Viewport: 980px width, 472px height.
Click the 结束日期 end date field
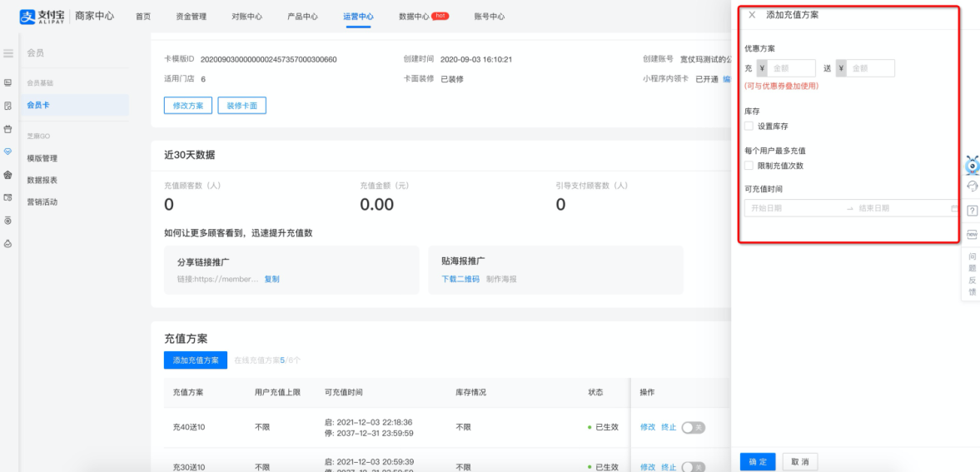(900, 208)
